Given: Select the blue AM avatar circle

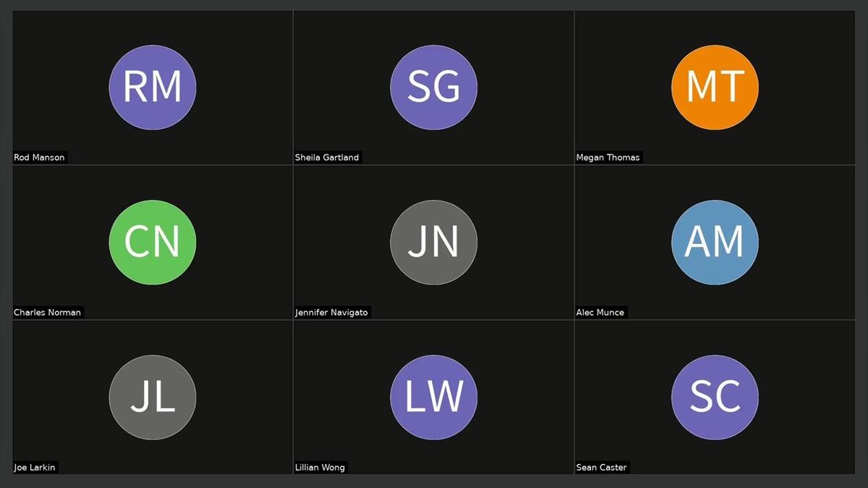Looking at the screenshot, I should tap(715, 243).
